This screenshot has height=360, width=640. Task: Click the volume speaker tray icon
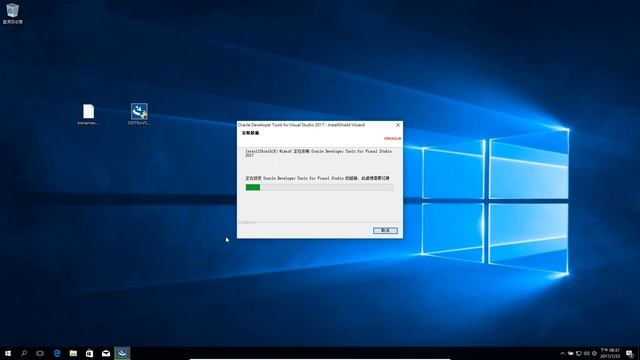(587, 353)
